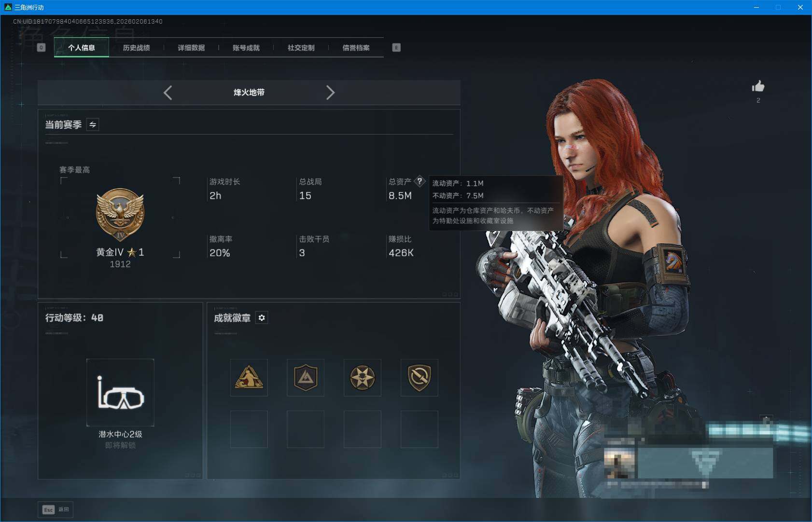812x522 pixels.
Task: Click the 返回 Esc button
Action: pyautogui.click(x=56, y=509)
